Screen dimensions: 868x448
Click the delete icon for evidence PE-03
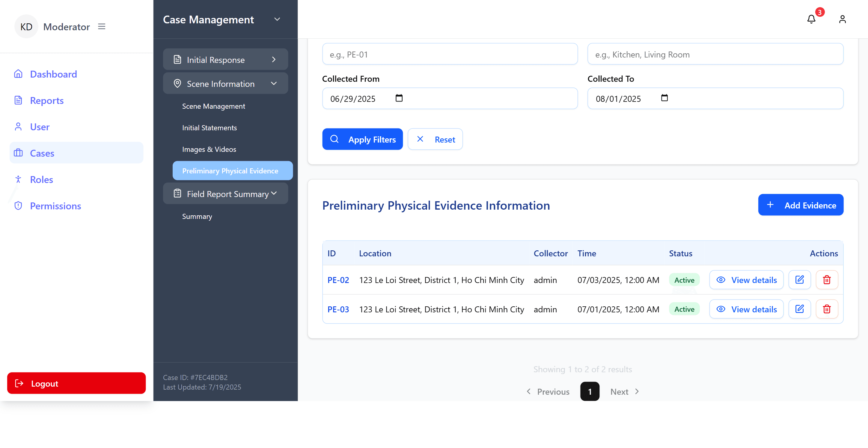pyautogui.click(x=827, y=309)
